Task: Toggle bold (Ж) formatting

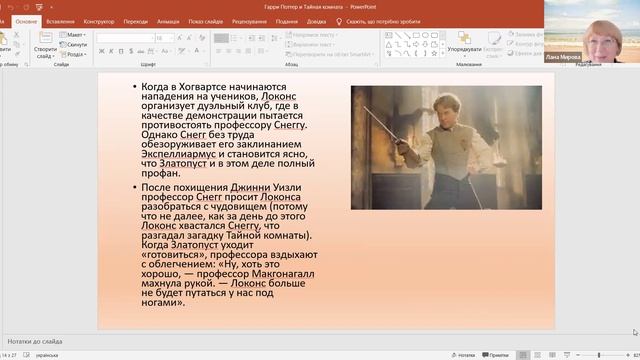Action: click(101, 51)
